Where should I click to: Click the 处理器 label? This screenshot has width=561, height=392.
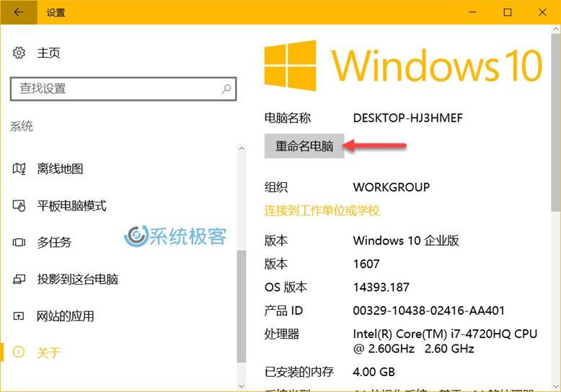[282, 334]
